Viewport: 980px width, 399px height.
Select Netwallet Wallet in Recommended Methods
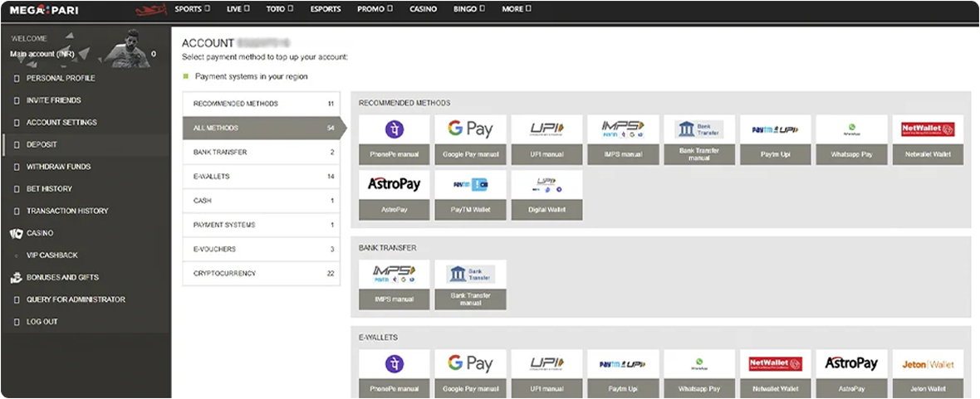point(929,140)
